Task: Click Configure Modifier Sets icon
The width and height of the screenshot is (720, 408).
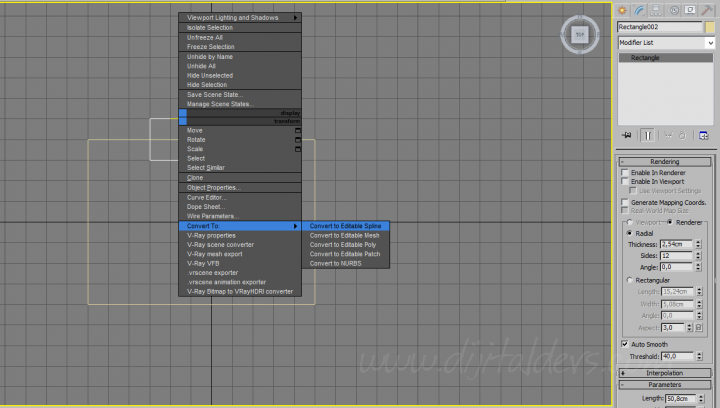Action: tap(703, 135)
